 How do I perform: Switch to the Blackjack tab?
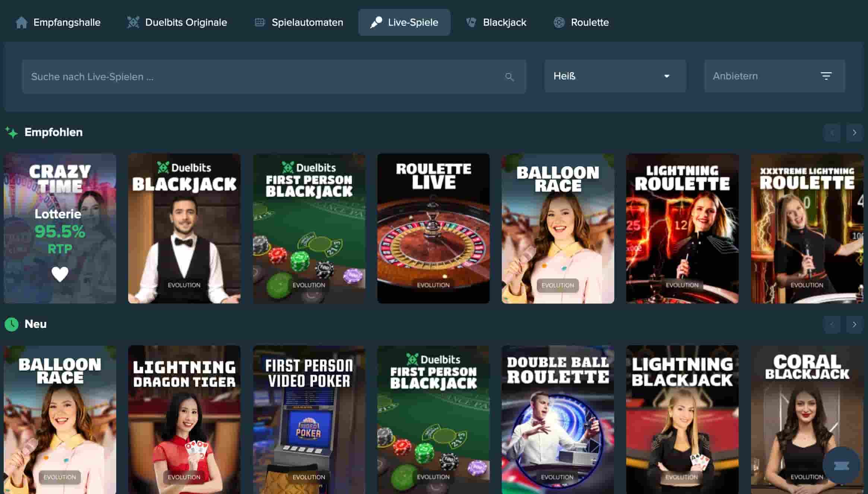504,22
